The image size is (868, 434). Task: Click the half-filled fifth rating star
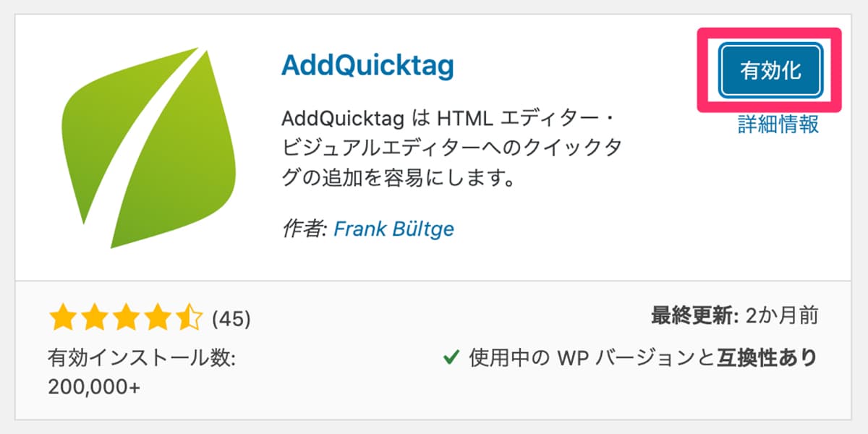(190, 318)
